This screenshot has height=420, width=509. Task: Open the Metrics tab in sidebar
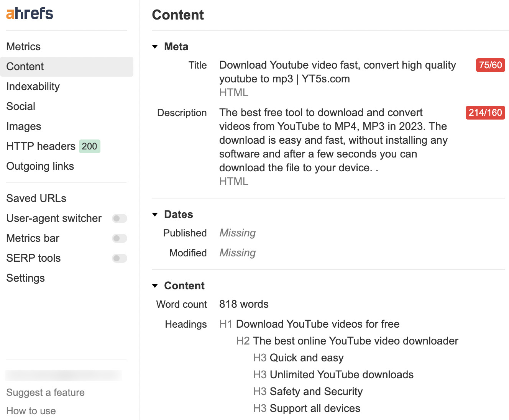23,47
